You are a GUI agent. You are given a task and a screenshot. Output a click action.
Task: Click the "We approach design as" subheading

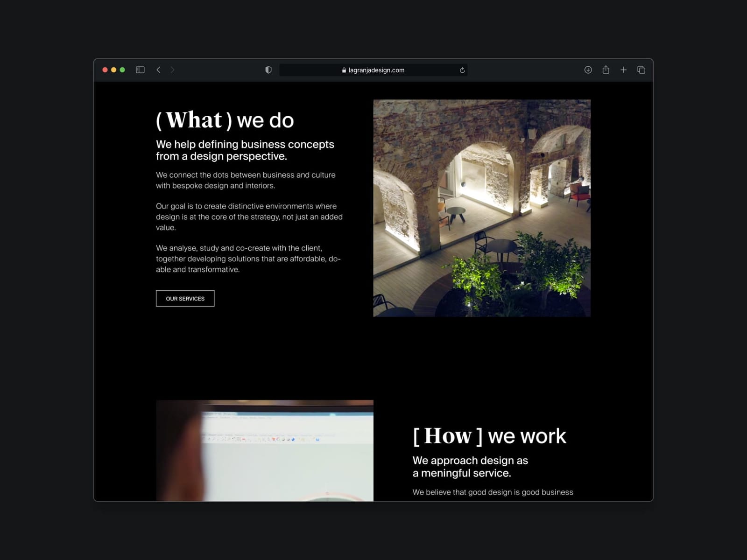point(470,467)
